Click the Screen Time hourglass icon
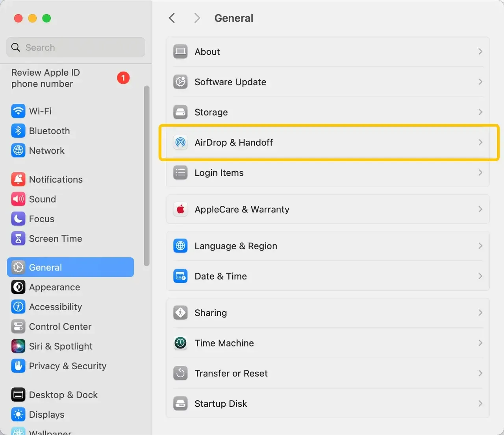Image resolution: width=504 pixels, height=435 pixels. [x=18, y=238]
